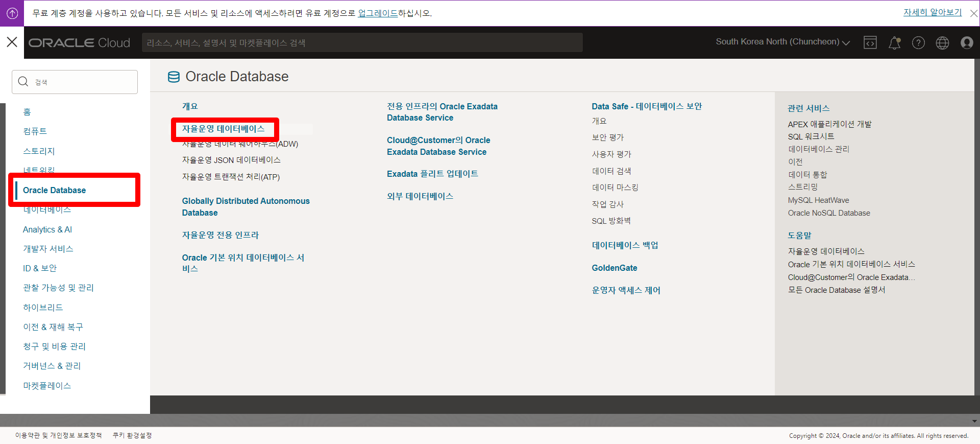Click the navigation menu search box

coord(75,82)
